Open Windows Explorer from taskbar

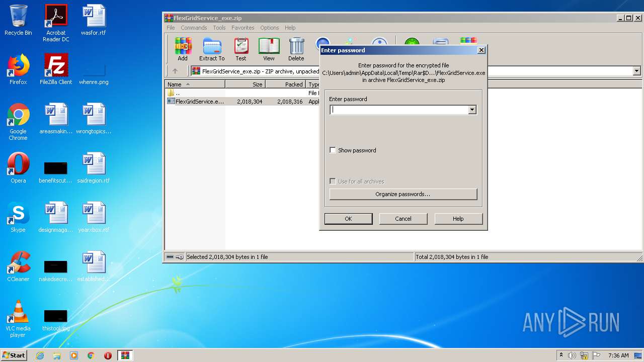(x=57, y=355)
